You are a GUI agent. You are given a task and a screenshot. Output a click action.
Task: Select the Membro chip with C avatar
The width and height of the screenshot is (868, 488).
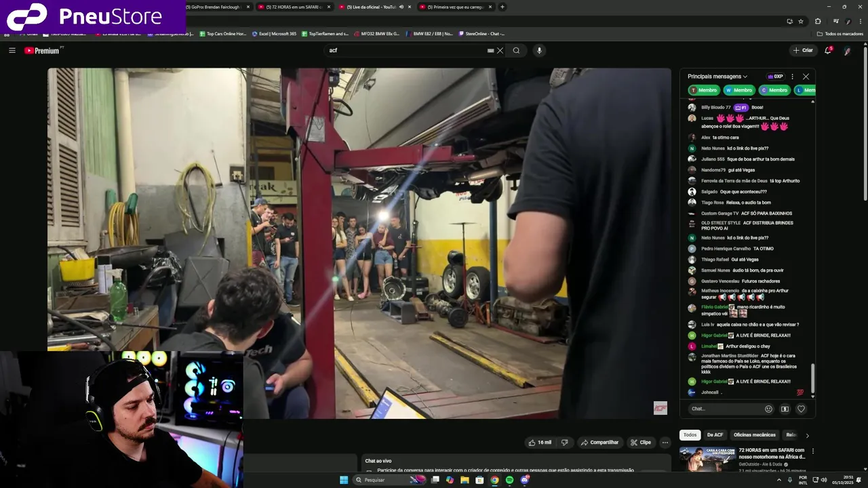pos(774,90)
